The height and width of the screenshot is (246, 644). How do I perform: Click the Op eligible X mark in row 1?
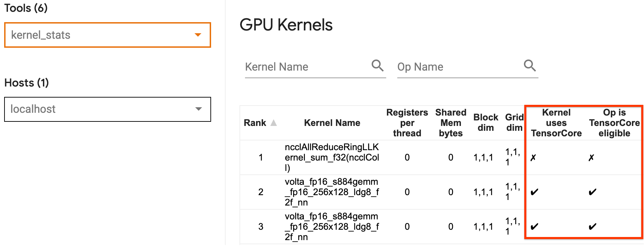click(591, 158)
